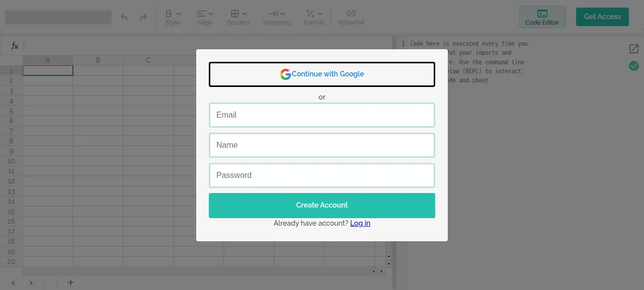Open the Borders dropdown
The width and height of the screenshot is (644, 290).
coord(238,17)
